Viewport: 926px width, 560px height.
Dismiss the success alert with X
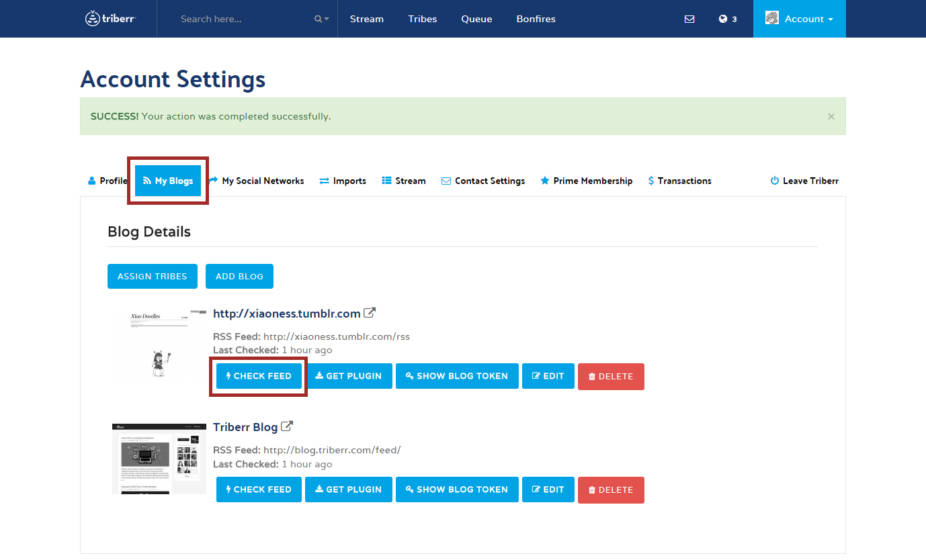tap(831, 117)
